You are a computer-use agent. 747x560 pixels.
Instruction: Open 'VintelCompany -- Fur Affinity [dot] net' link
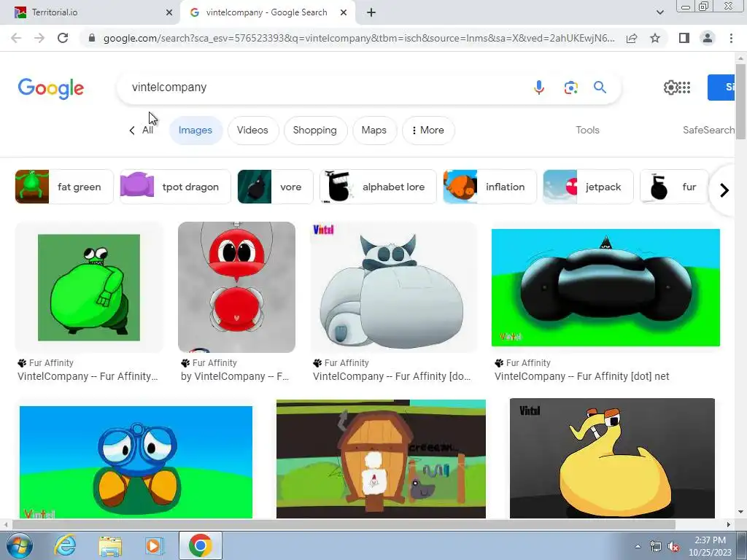[581, 376]
